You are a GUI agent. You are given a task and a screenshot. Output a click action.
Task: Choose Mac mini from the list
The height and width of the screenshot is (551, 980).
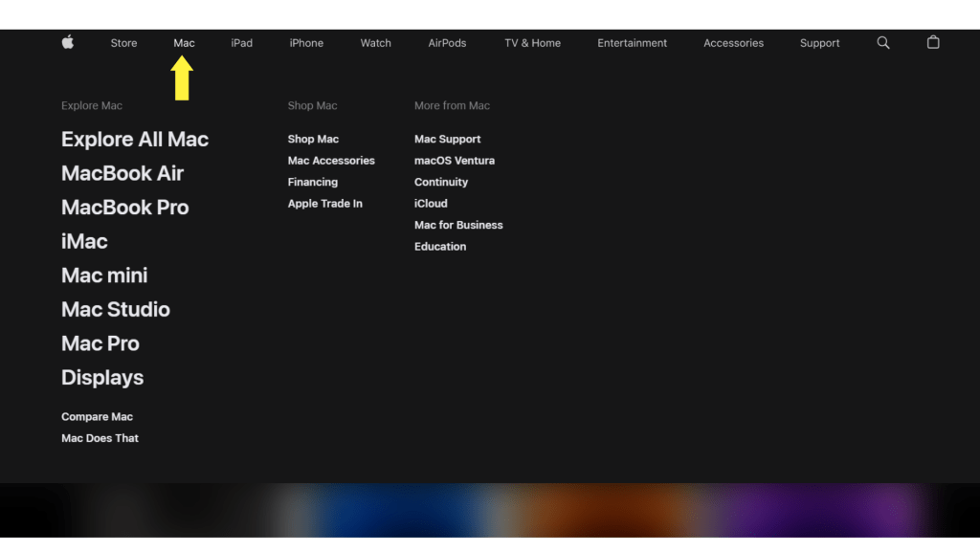point(104,275)
